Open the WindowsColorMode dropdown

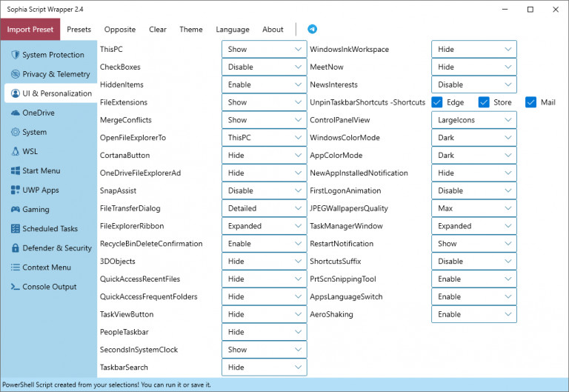[474, 138]
